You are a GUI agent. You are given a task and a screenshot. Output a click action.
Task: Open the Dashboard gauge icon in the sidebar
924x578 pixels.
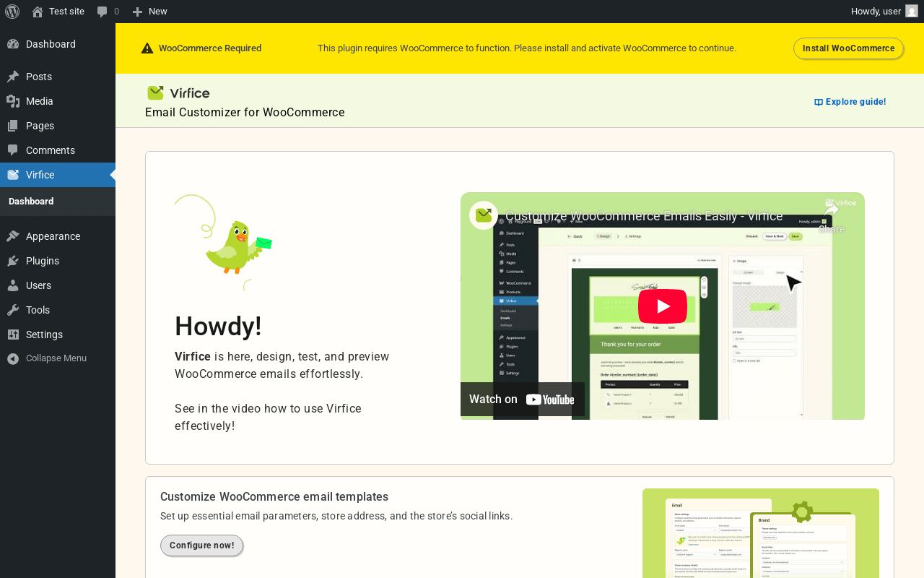[x=13, y=44]
